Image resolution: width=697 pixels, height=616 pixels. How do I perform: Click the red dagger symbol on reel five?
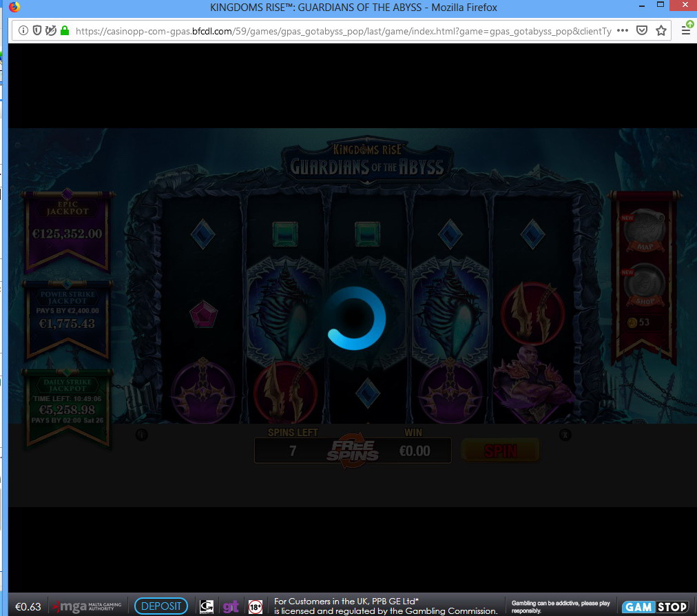[532, 314]
